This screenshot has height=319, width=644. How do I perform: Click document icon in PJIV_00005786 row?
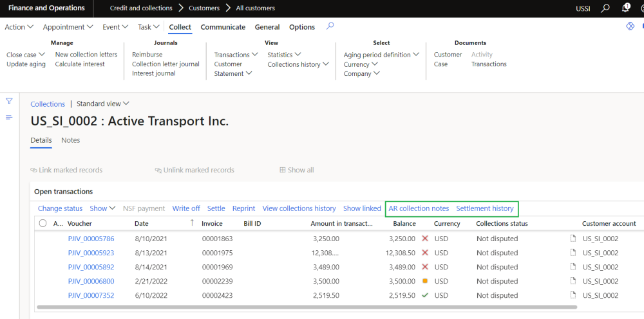pos(573,239)
